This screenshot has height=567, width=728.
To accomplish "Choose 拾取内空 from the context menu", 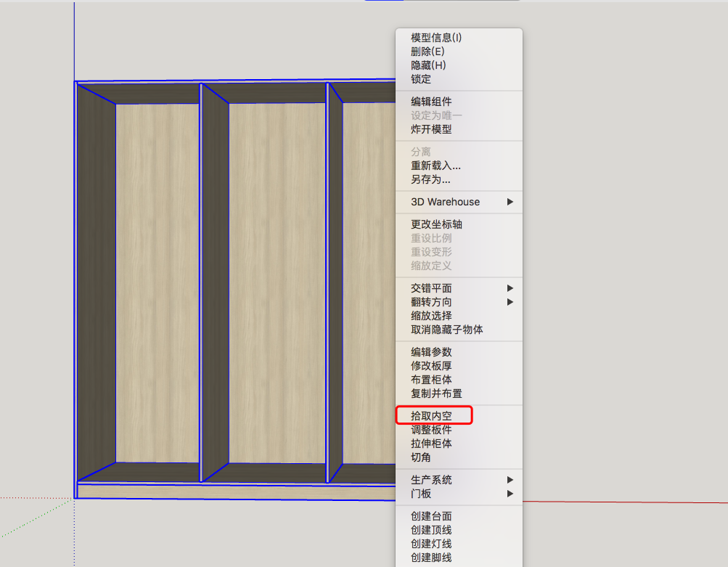I will 431,416.
